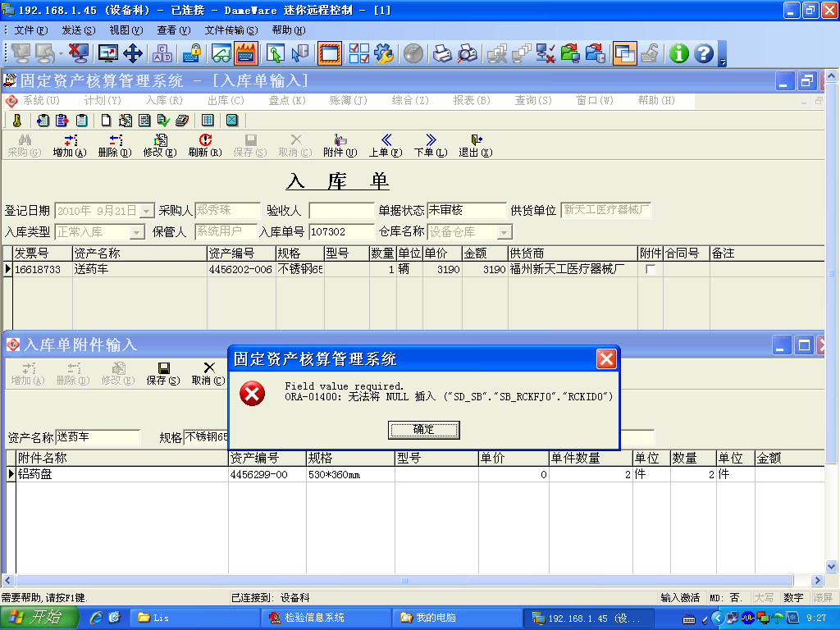The image size is (840, 630).
Task: Click 确定 in the error dialog
Action: pyautogui.click(x=424, y=430)
